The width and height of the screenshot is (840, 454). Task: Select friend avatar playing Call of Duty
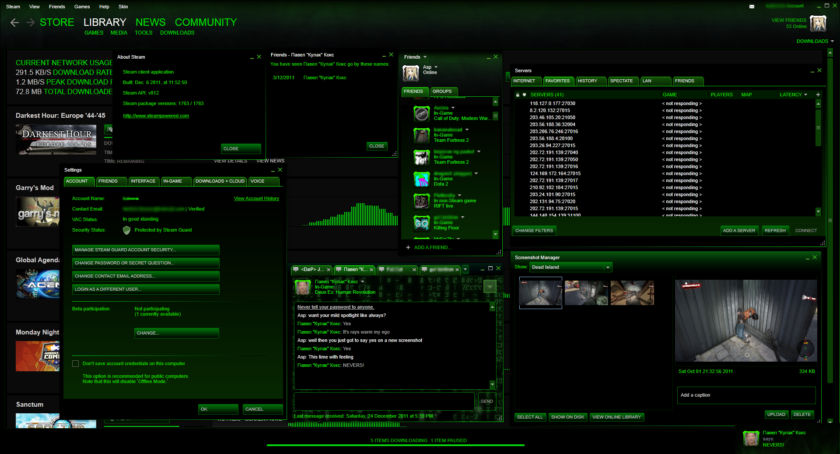click(x=422, y=114)
